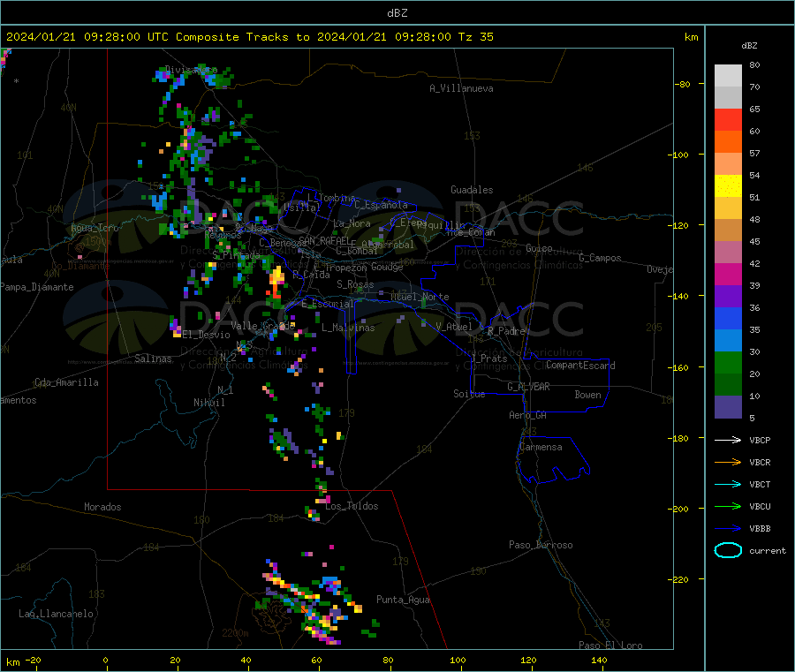Select the green 20 dBZ color swatch
This screenshot has width=795, height=672.
tap(728, 362)
